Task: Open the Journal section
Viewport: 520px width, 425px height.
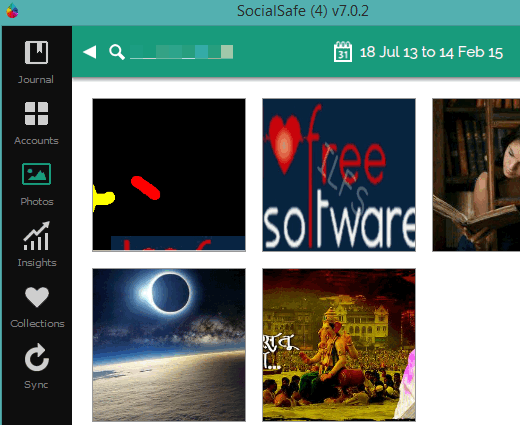Action: pos(36,62)
